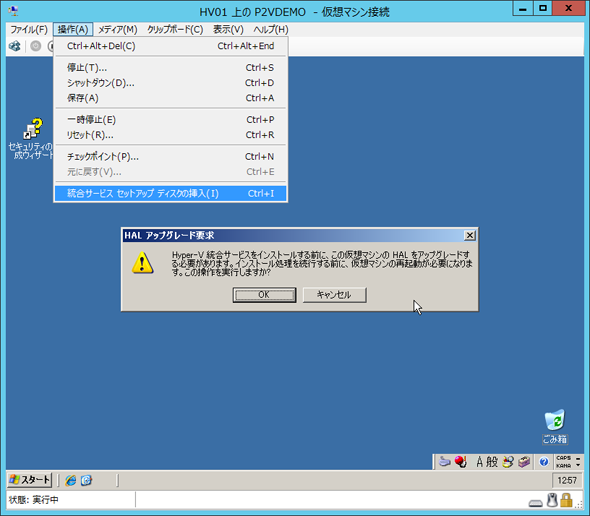This screenshot has width=590, height=516.
Task: Switch the IME input mode 'A' button
Action: [x=479, y=461]
